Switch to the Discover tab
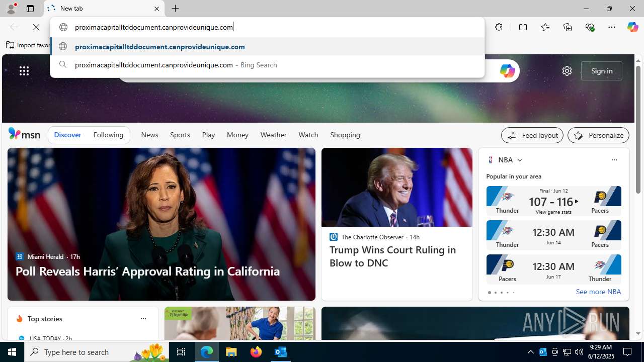 [67, 135]
